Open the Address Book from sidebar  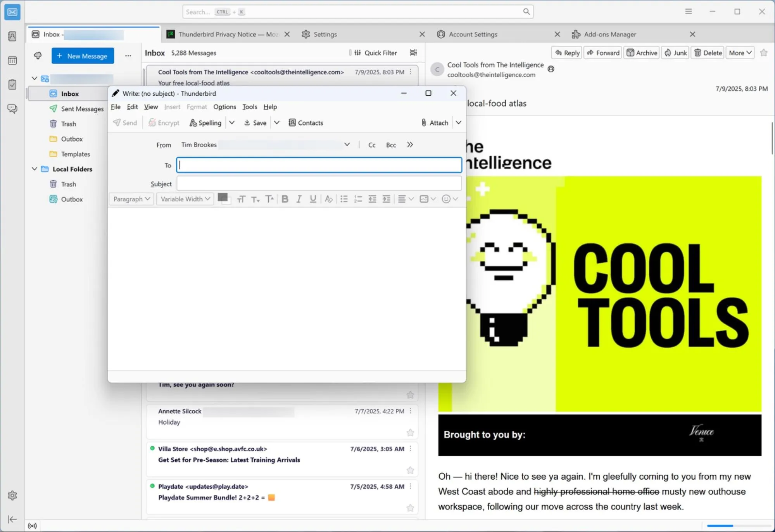coord(12,36)
